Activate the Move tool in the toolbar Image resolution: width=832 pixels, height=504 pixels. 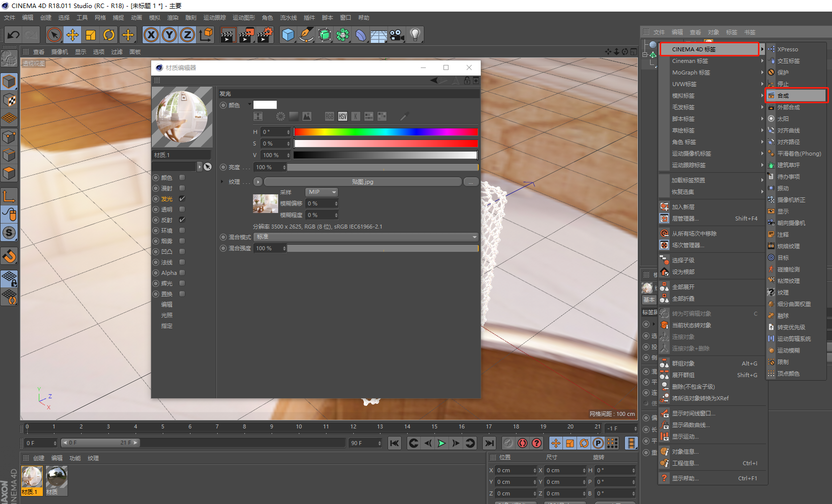click(x=73, y=35)
